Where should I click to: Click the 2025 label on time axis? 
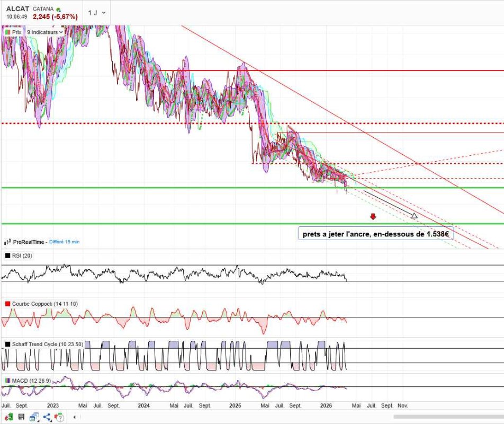pos(235,405)
